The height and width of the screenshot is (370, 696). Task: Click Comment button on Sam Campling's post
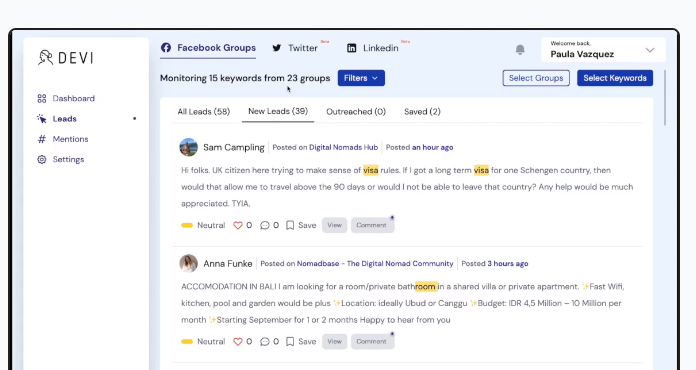(x=372, y=225)
